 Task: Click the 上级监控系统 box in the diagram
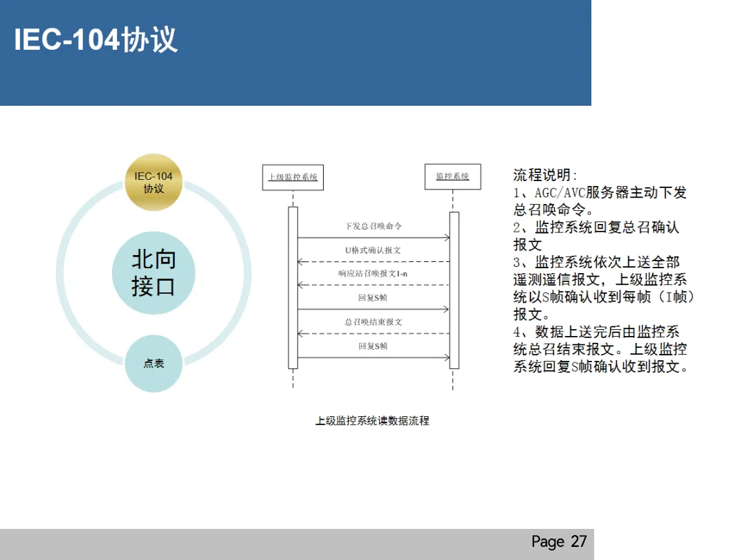[x=292, y=176]
